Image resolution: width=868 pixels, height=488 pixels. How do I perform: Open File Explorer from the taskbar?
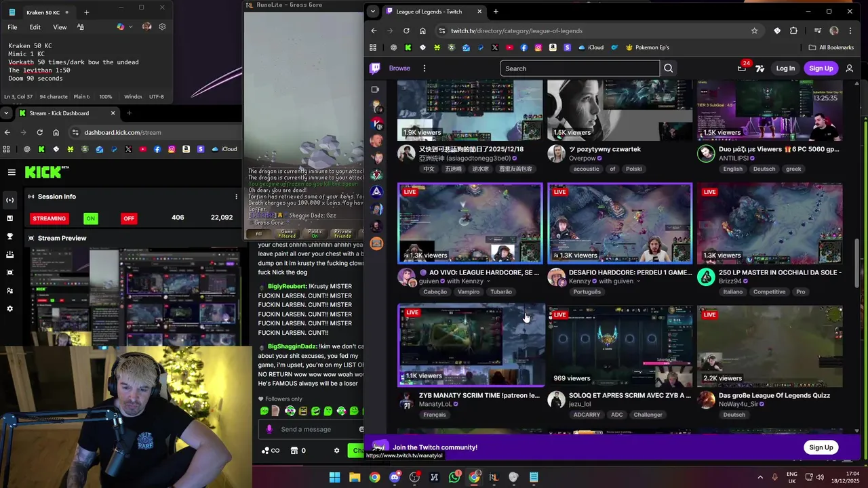coord(355,477)
